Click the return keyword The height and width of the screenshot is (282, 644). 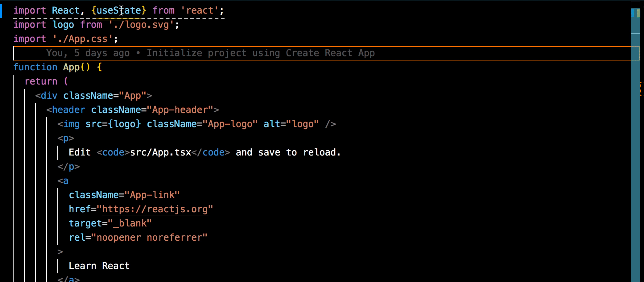pyautogui.click(x=41, y=81)
